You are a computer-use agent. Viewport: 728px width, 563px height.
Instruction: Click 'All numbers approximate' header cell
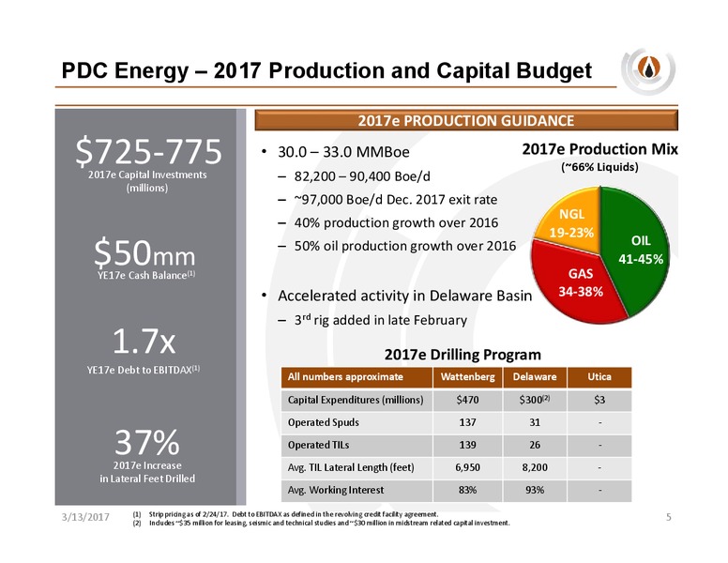pyautogui.click(x=357, y=377)
